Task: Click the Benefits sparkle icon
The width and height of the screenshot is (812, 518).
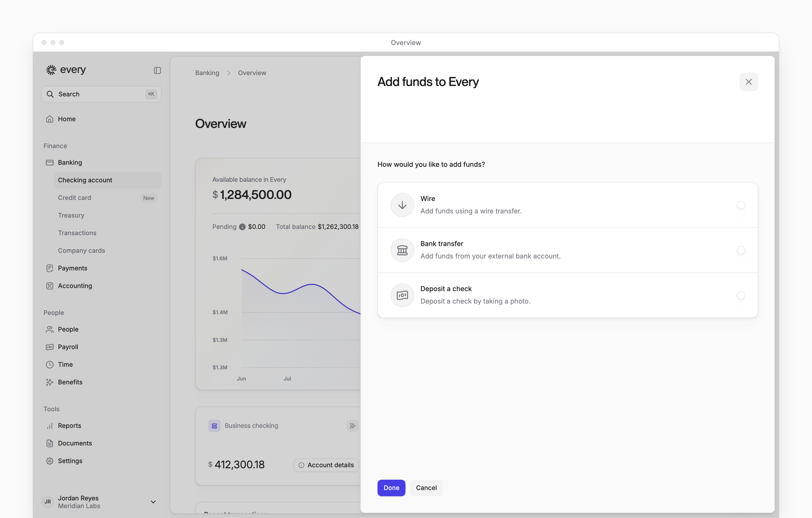Action: click(49, 382)
